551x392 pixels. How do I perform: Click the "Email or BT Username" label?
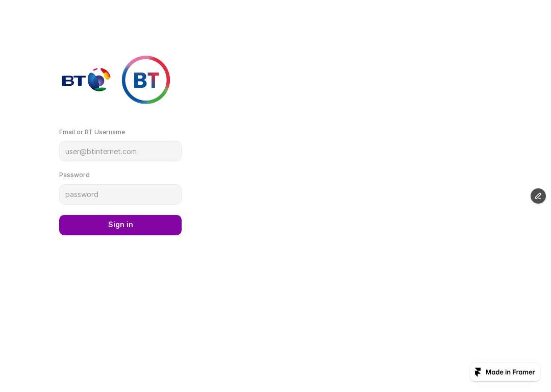pyautogui.click(x=92, y=132)
